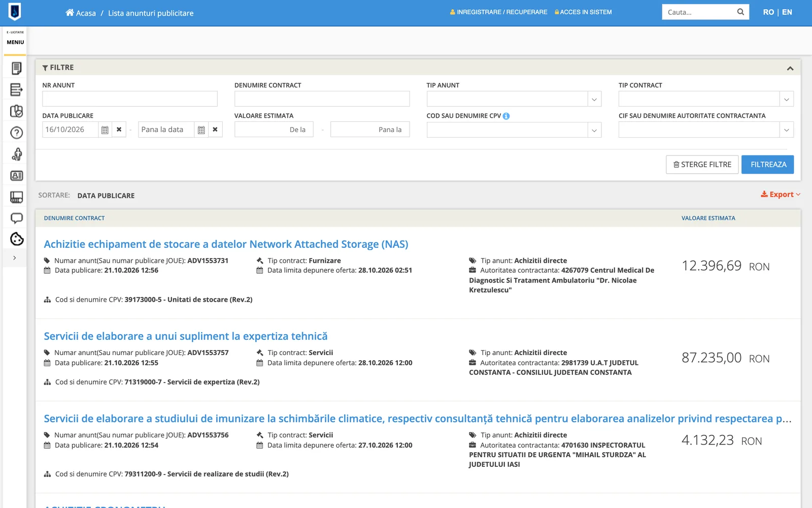Open the help question mark sidebar icon
The width and height of the screenshot is (812, 508).
click(x=16, y=133)
